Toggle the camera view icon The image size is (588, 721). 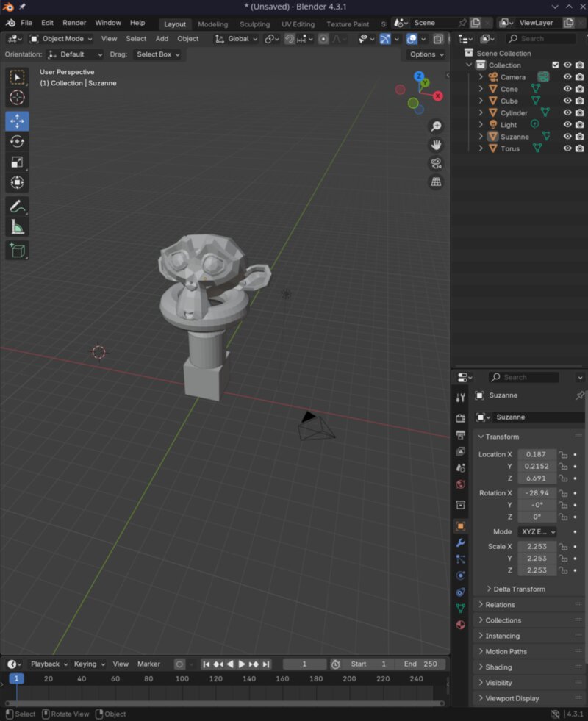(x=436, y=163)
